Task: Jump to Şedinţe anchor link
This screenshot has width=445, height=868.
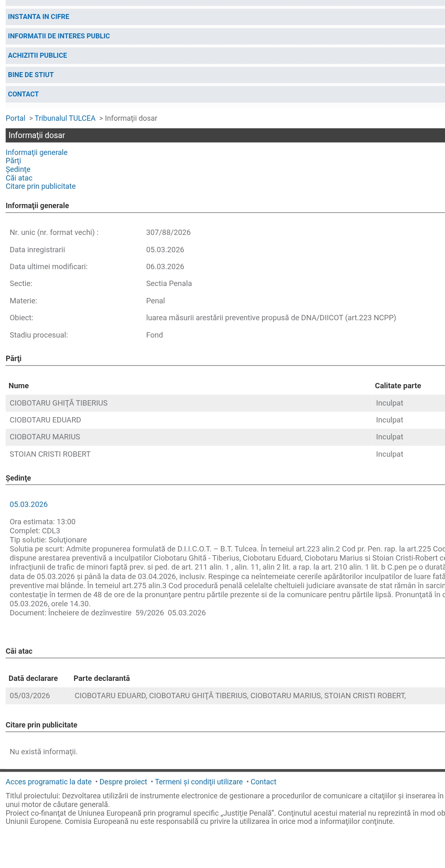Action: click(x=18, y=169)
